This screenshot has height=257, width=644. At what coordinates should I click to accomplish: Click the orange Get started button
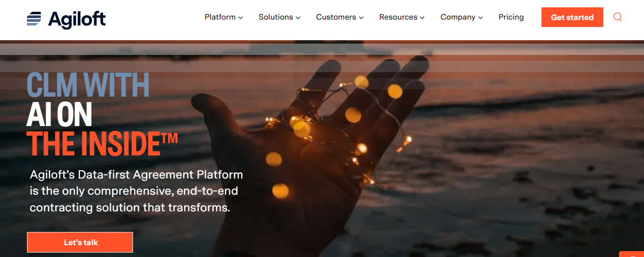[572, 17]
